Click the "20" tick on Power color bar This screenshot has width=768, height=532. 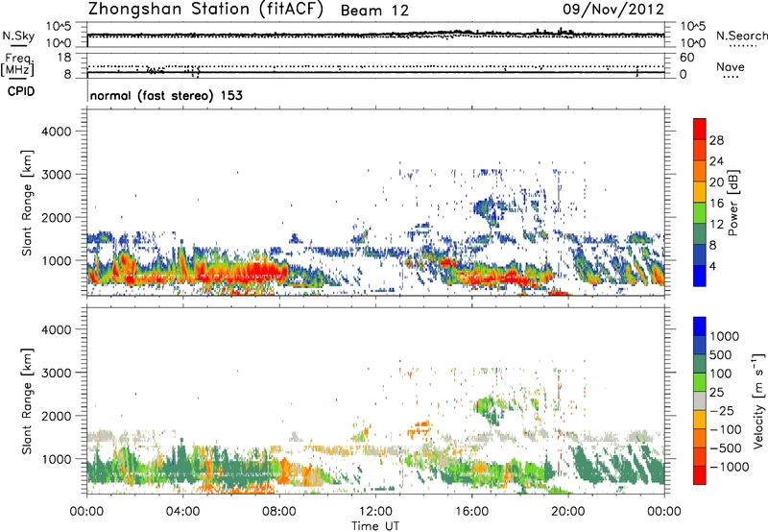point(716,182)
